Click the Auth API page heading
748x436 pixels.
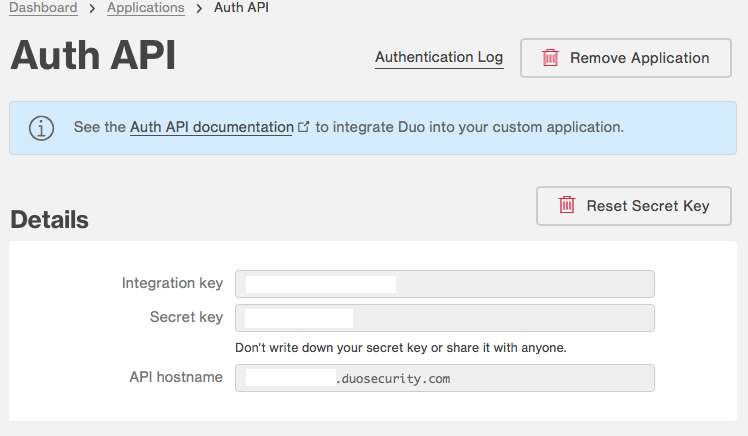pos(93,55)
